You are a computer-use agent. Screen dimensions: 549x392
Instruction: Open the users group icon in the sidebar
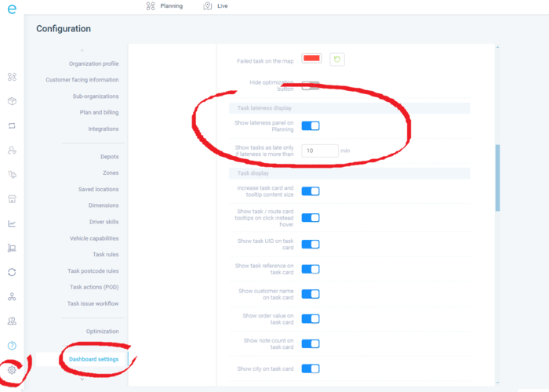[12, 321]
